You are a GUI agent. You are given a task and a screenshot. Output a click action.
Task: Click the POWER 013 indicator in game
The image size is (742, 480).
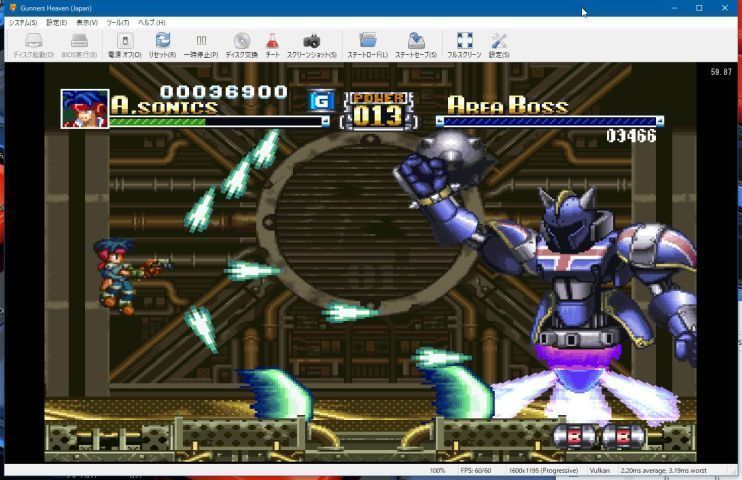pos(378,110)
